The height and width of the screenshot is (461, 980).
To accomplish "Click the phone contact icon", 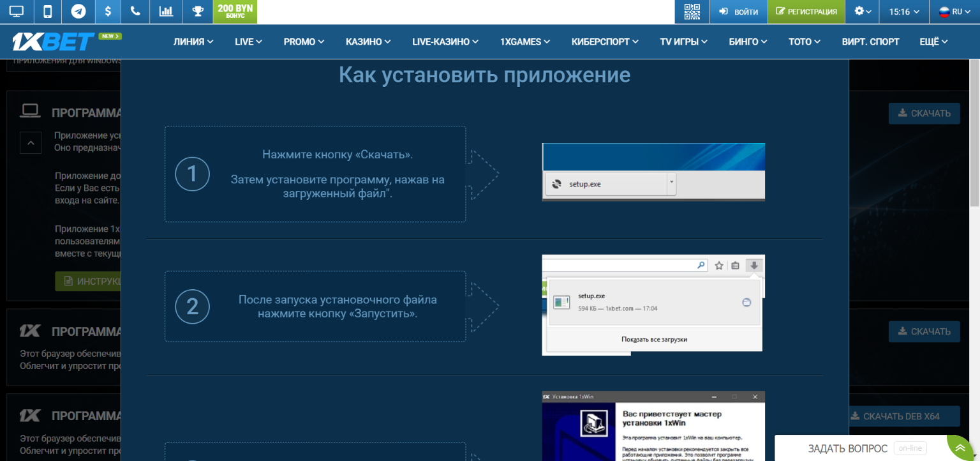I will coord(135,11).
